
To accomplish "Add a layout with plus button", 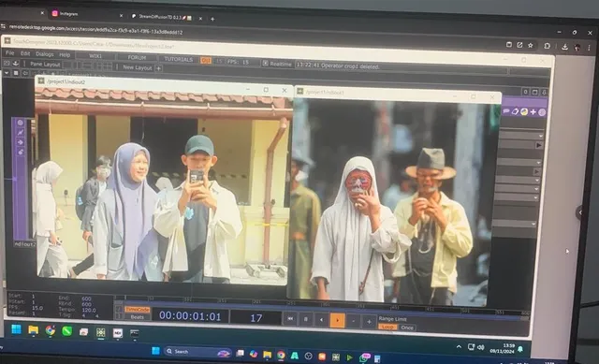I will pos(158,68).
